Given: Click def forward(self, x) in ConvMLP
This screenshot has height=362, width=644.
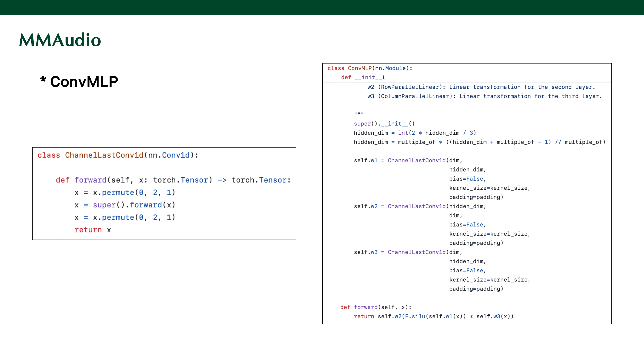Looking at the screenshot, I should [375, 307].
